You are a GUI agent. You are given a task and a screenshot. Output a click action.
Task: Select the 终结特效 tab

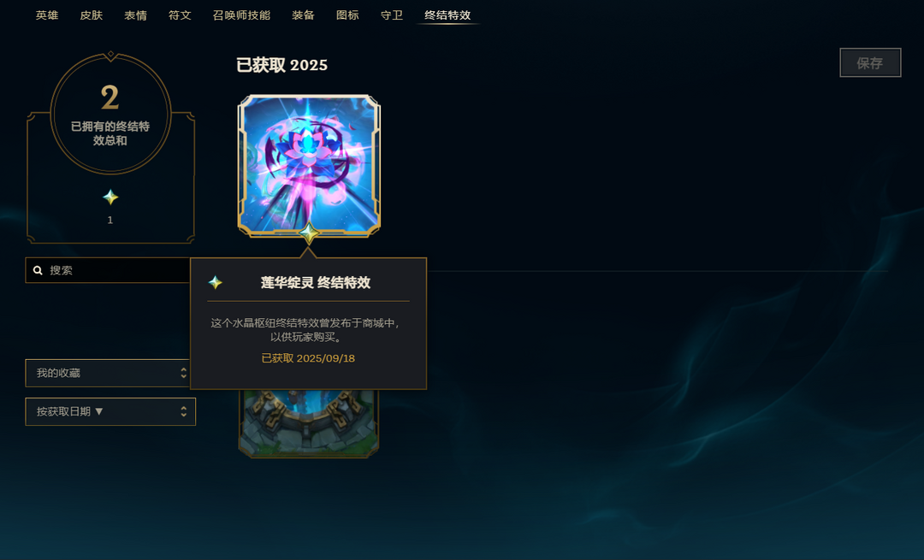tap(447, 15)
